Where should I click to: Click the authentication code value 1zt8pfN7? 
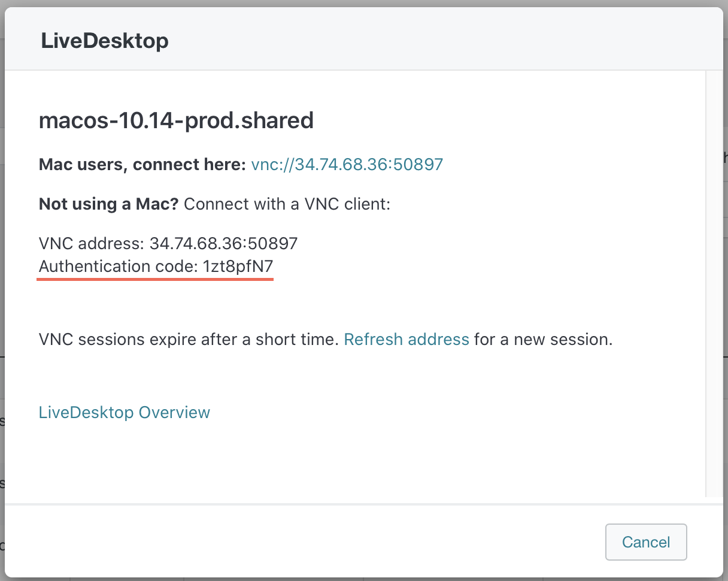238,266
